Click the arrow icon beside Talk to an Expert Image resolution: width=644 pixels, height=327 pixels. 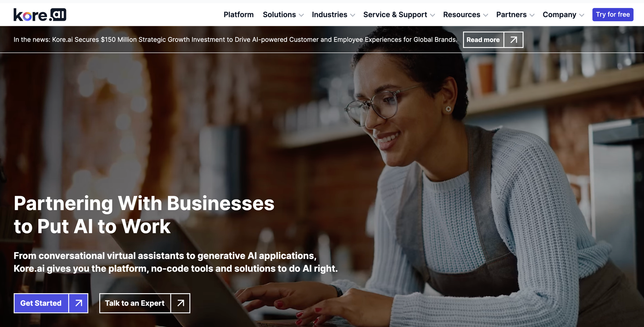181,303
